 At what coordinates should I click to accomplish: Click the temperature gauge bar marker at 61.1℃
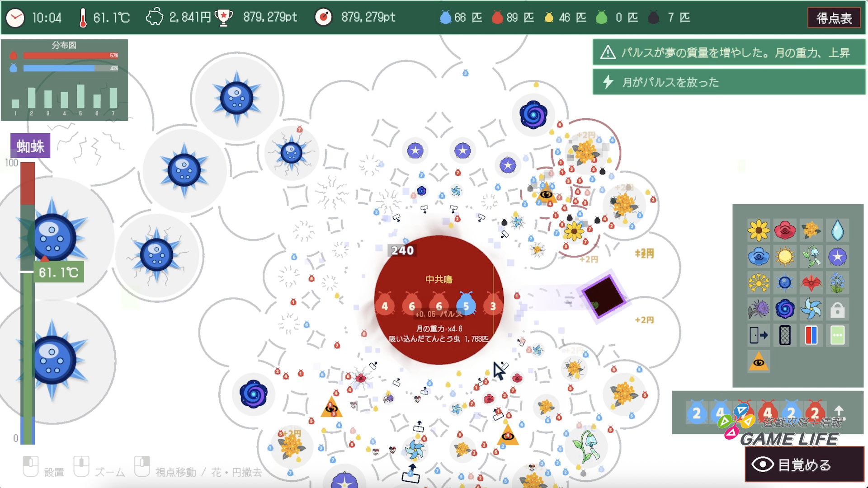click(58, 272)
